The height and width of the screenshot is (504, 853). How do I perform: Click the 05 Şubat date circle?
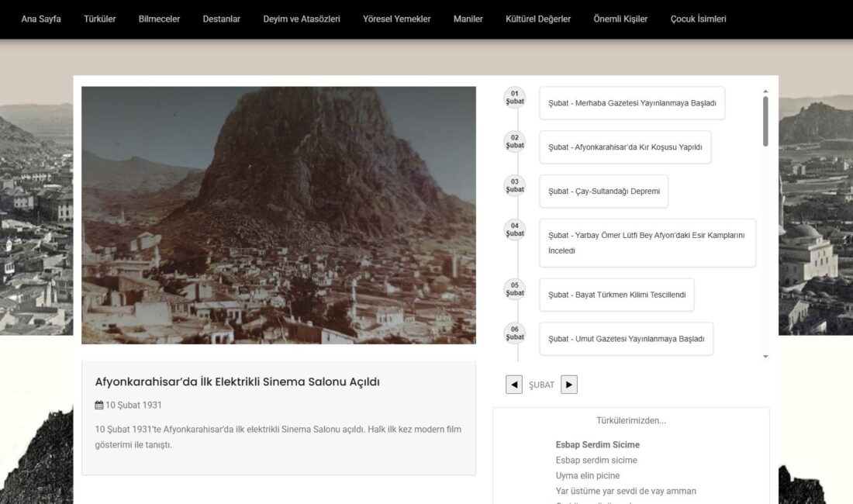tap(515, 289)
